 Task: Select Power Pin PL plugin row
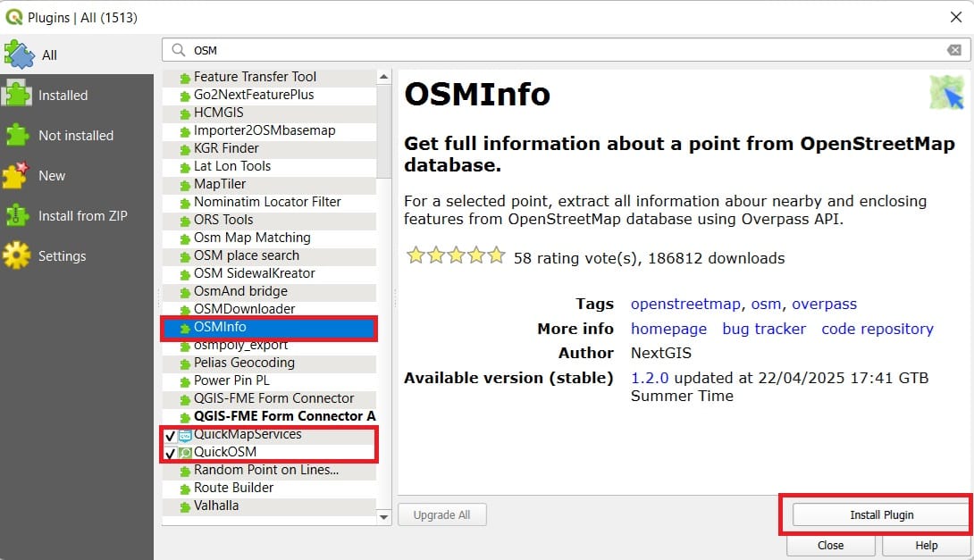[x=269, y=380]
